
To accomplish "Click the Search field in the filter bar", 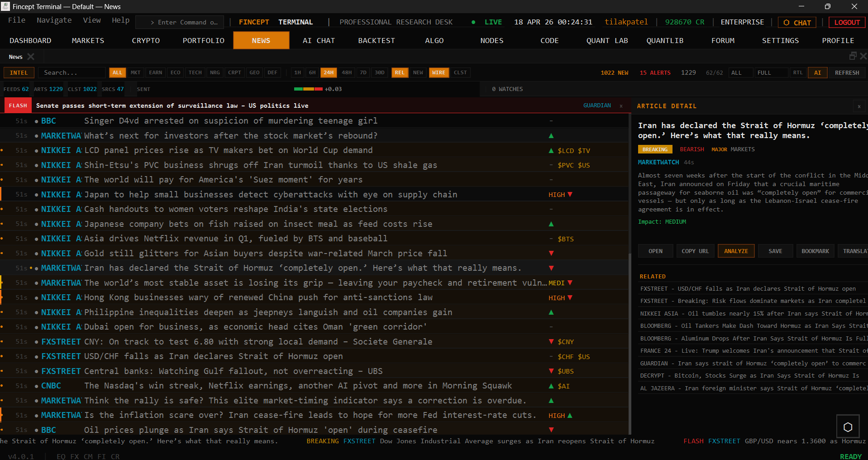I will click(x=72, y=72).
